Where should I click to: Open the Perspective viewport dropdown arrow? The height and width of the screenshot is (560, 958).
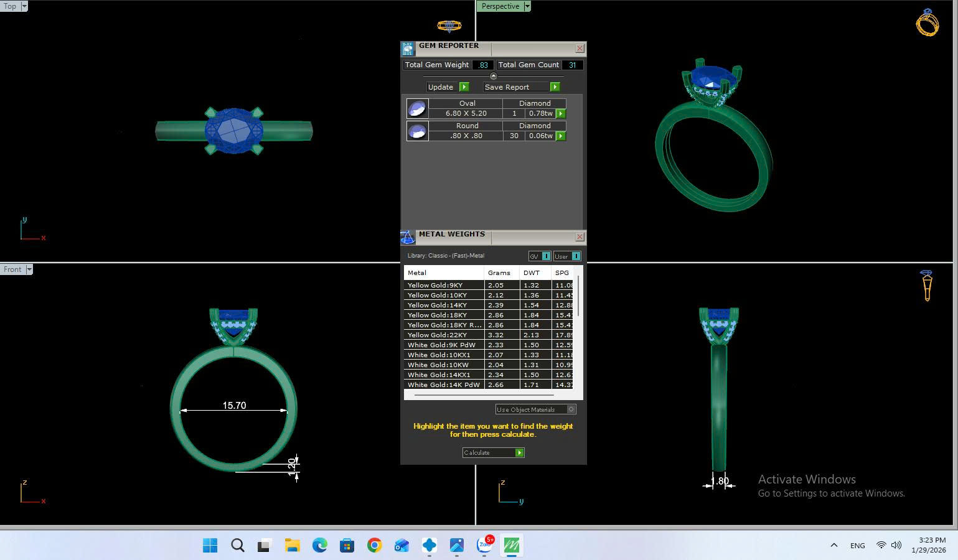pyautogui.click(x=527, y=6)
